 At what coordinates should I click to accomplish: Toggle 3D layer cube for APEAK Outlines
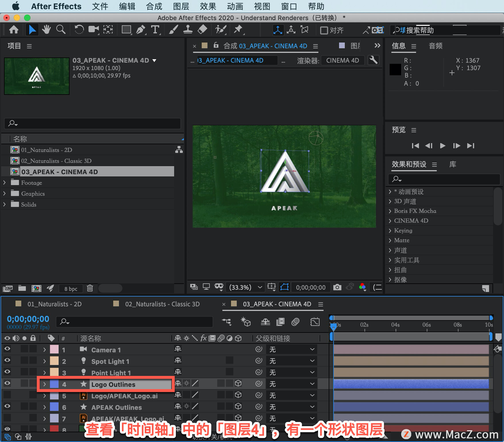[238, 406]
